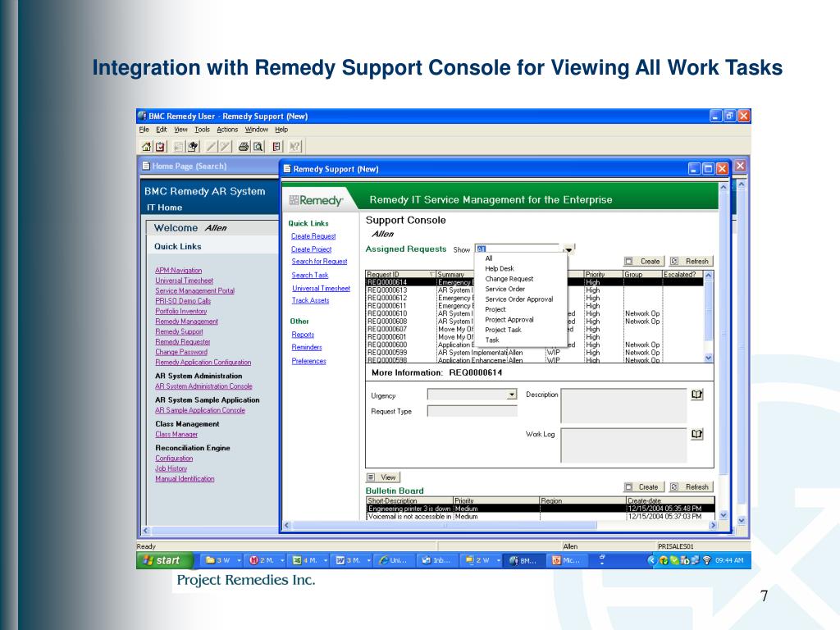The height and width of the screenshot is (630, 840).
Task: Open the BM... Remedy taskbar button
Action: point(523,560)
